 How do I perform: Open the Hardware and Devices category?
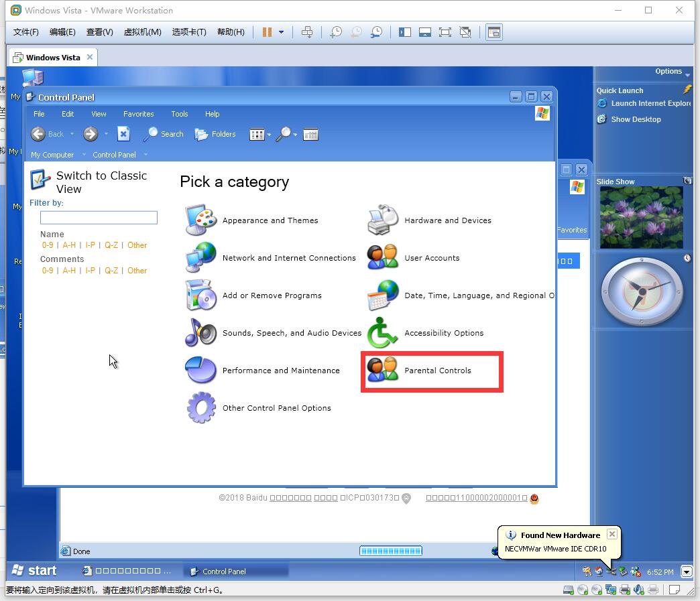point(429,220)
